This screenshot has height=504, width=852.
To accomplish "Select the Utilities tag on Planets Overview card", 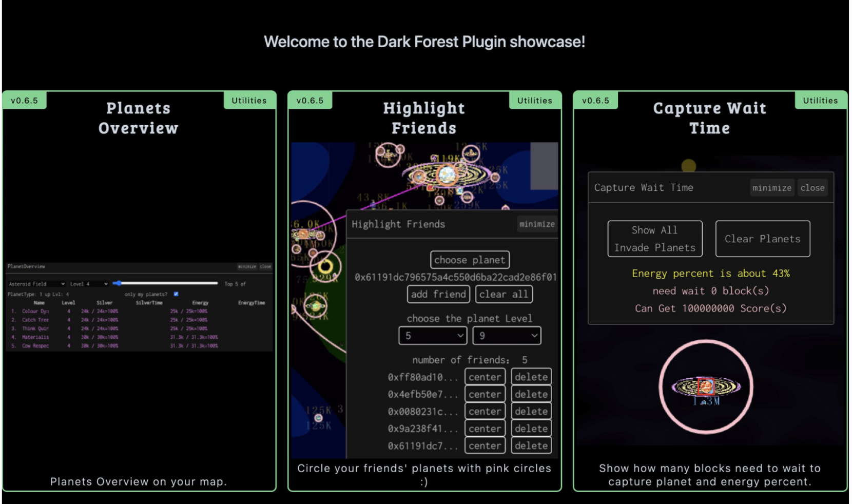I will click(249, 101).
